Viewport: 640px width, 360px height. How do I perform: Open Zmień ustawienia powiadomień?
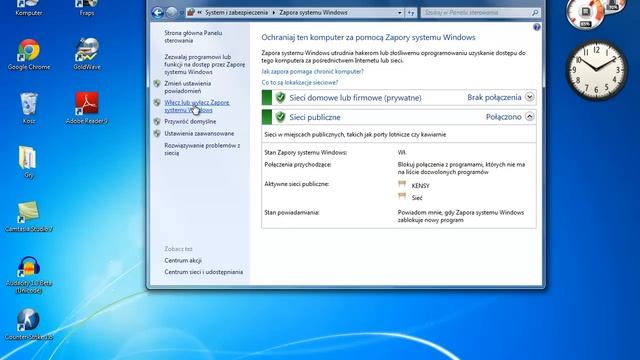(x=187, y=87)
